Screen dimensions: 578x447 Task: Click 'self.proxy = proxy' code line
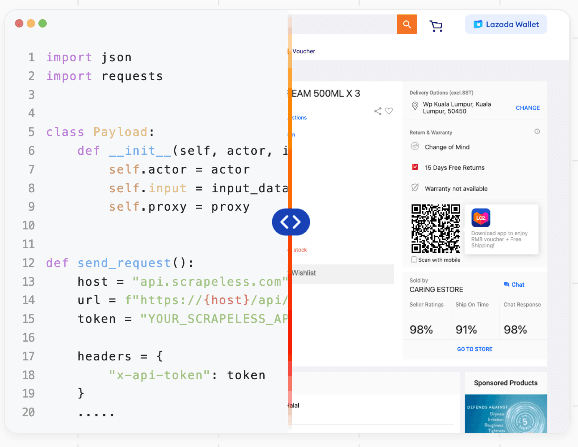click(x=179, y=207)
